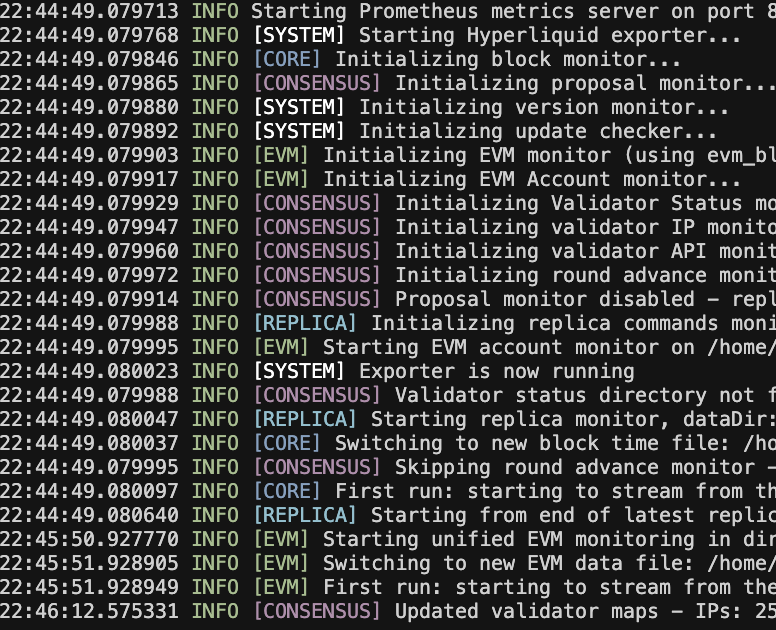
Task: Click the 'Starting EVM account monitor on' line
Action: [x=549, y=347]
